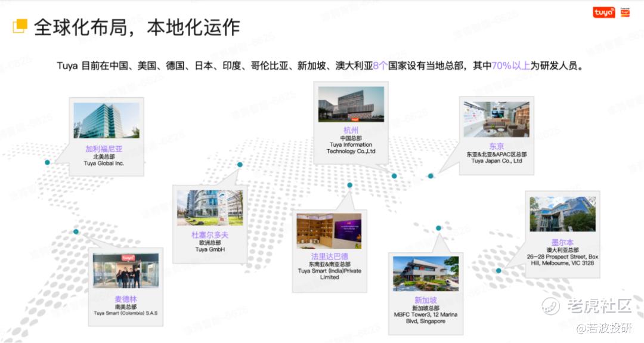644x343 pixels.
Task: Click the purple 杭州 city label
Action: pyautogui.click(x=351, y=130)
